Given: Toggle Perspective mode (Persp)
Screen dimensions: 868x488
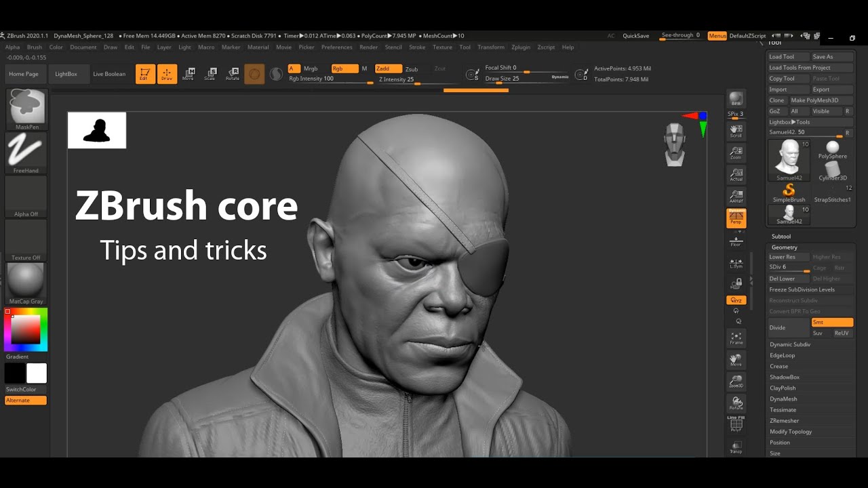Looking at the screenshot, I should click(x=736, y=218).
